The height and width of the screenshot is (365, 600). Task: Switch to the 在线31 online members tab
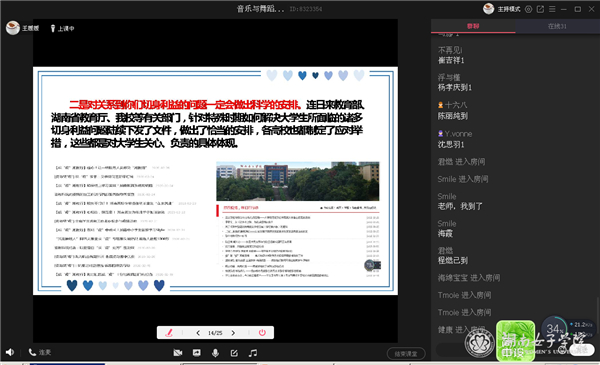[557, 26]
